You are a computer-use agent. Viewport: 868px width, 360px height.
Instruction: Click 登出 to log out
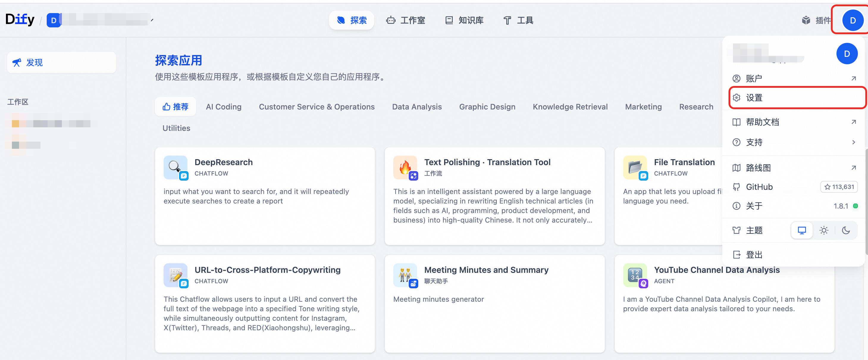coord(754,254)
